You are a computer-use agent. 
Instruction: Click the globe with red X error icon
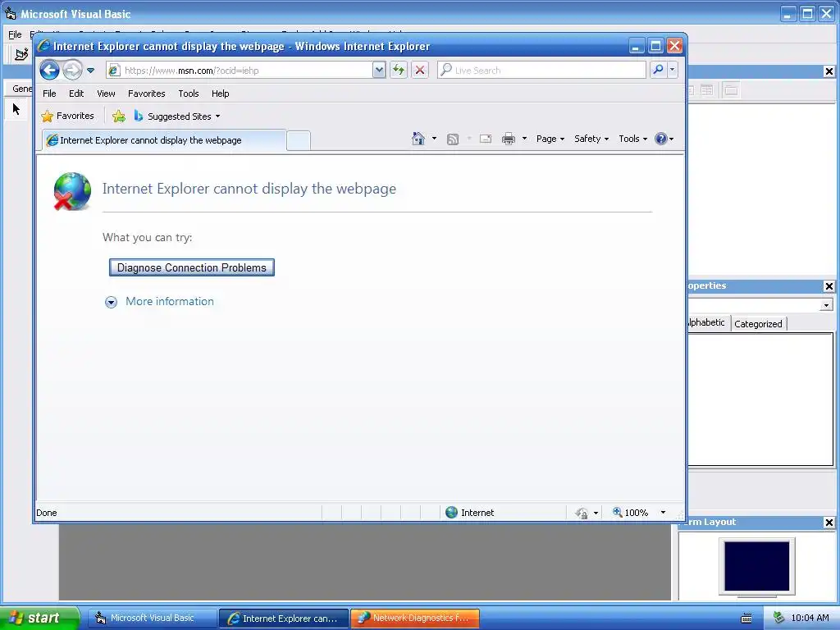click(x=72, y=191)
